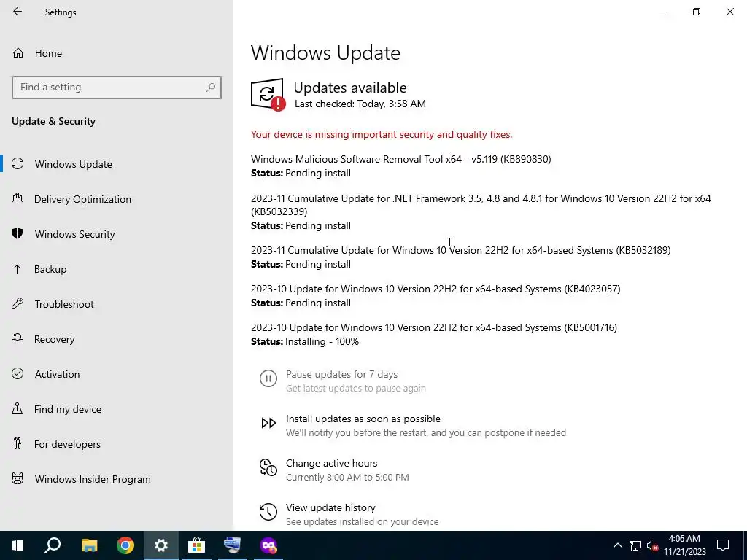This screenshot has height=560, width=747.
Task: Click the Recovery icon in sidebar
Action: point(18,338)
